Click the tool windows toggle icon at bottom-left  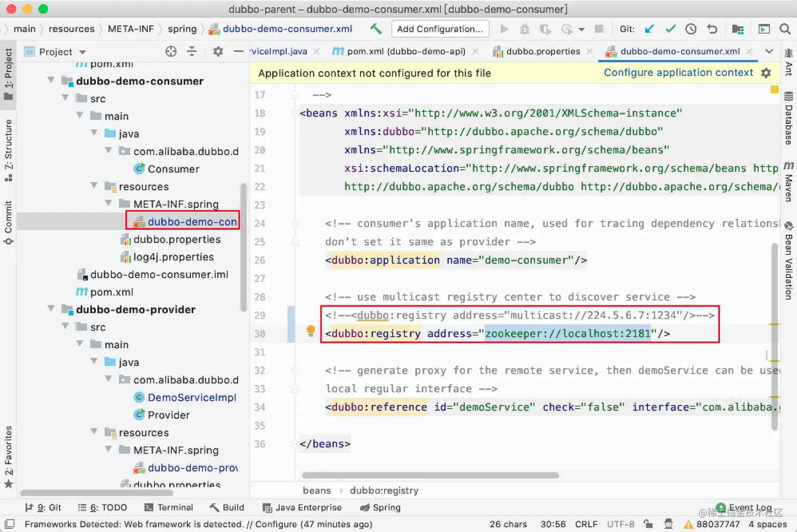[x=9, y=524]
